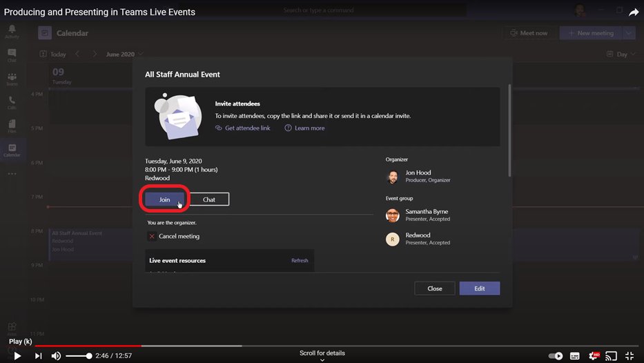
Task: Click the Calendar page icon in header
Action: (45, 33)
